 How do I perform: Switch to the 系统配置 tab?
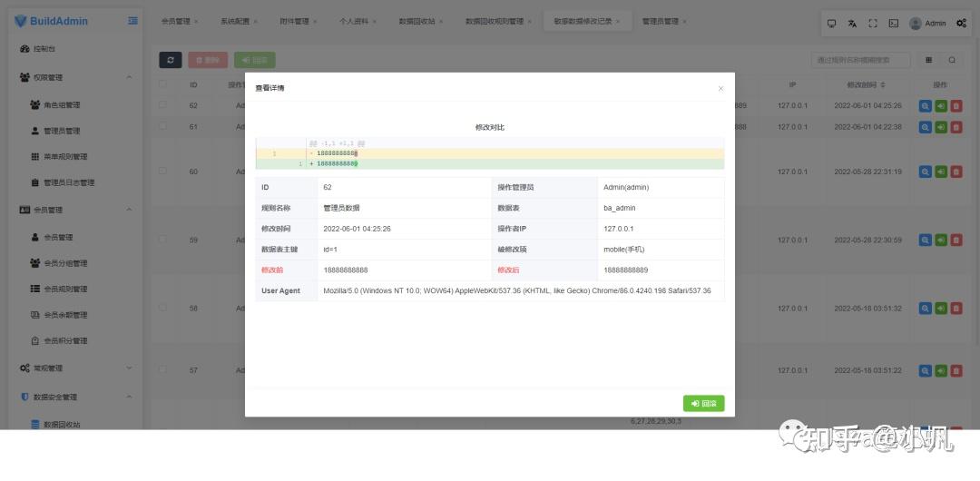click(x=234, y=21)
